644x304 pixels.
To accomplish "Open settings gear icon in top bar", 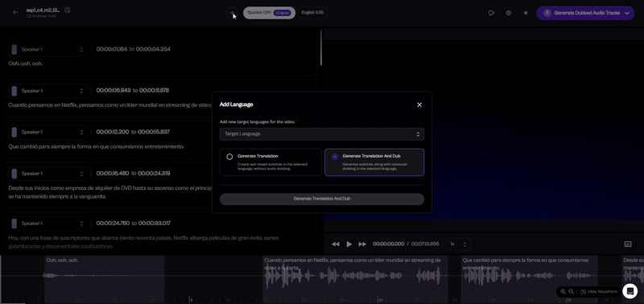I will (509, 13).
